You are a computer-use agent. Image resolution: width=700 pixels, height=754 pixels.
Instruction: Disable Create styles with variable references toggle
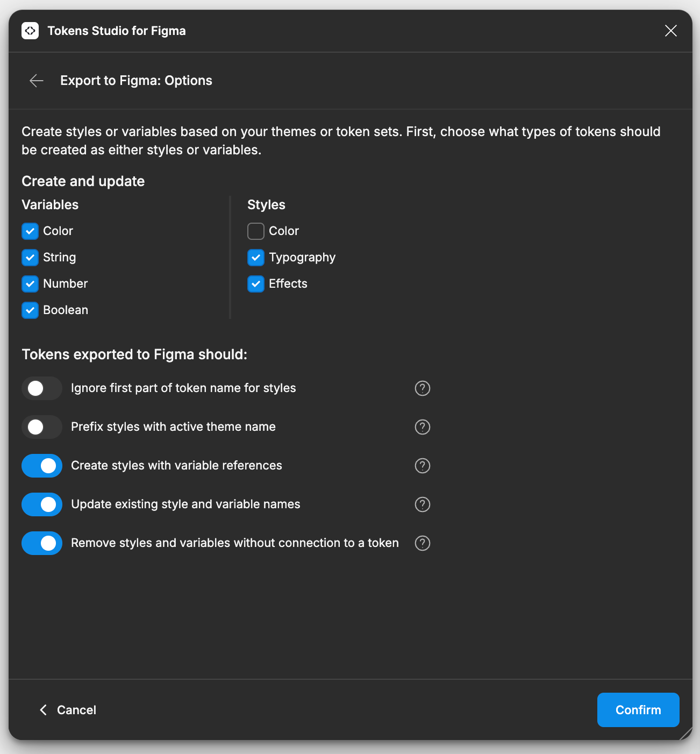pyautogui.click(x=42, y=466)
